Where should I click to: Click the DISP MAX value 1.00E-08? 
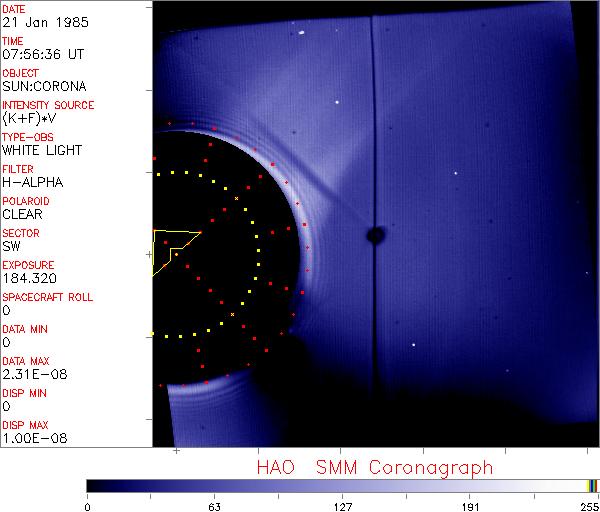coord(35,438)
